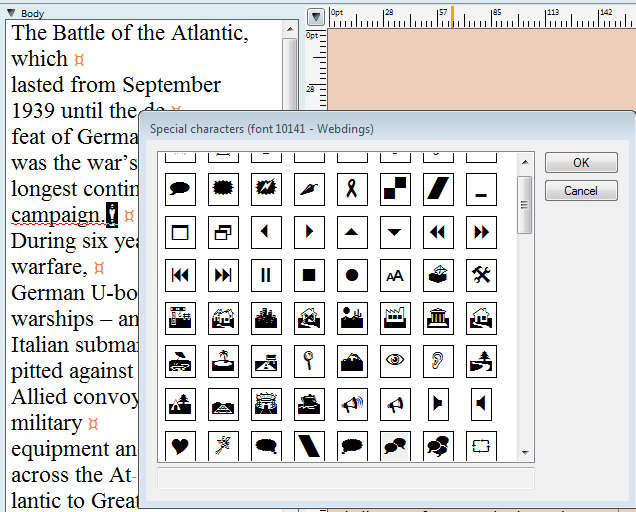The width and height of the screenshot is (636, 512).
Task: Choose the slanted parallelogram character
Action: [x=438, y=189]
